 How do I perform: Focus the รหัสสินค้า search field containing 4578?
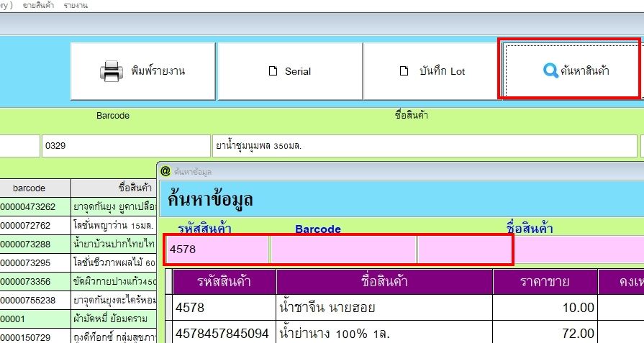pyautogui.click(x=217, y=250)
